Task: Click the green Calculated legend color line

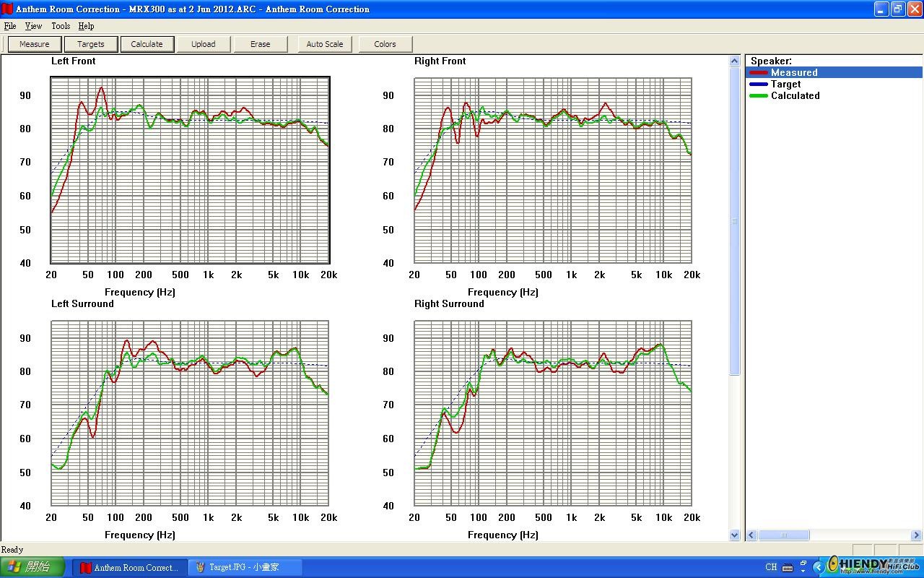Action: pyautogui.click(x=759, y=96)
